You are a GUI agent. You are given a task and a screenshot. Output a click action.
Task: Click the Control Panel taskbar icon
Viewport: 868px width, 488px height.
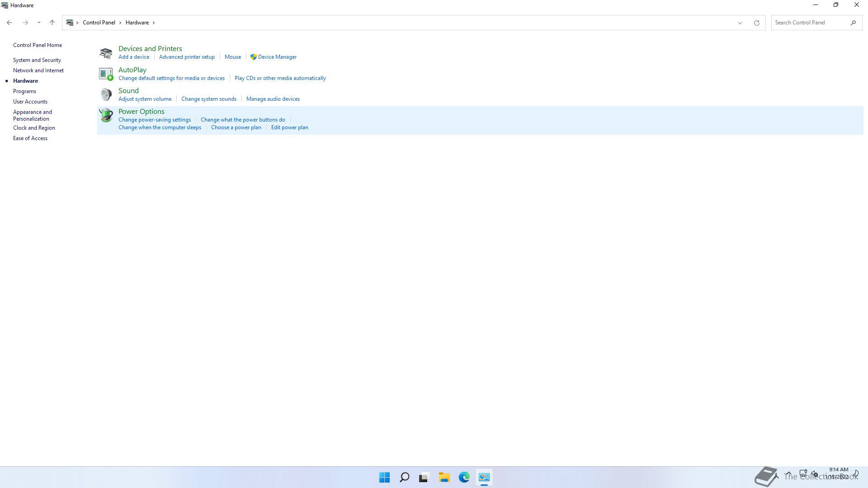[484, 477]
